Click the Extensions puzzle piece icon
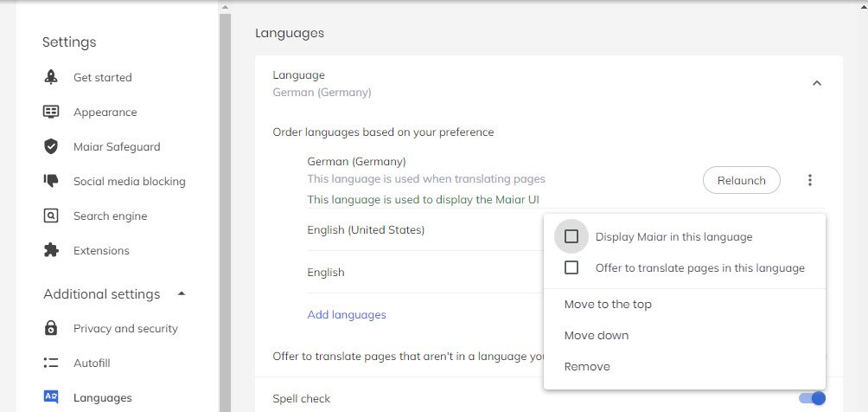The width and height of the screenshot is (868, 412). pyautogui.click(x=51, y=250)
